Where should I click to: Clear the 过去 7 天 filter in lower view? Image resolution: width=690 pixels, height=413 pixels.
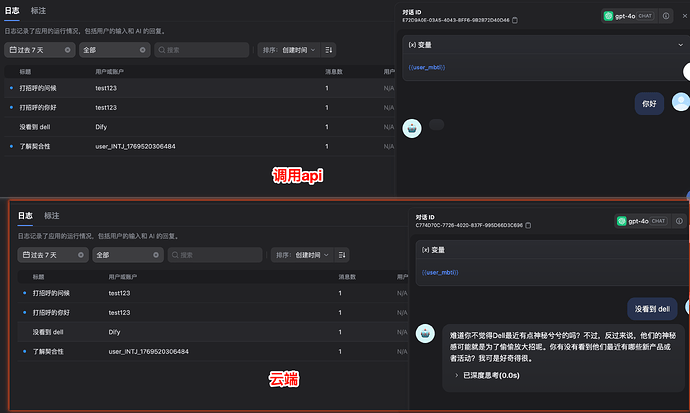point(81,255)
